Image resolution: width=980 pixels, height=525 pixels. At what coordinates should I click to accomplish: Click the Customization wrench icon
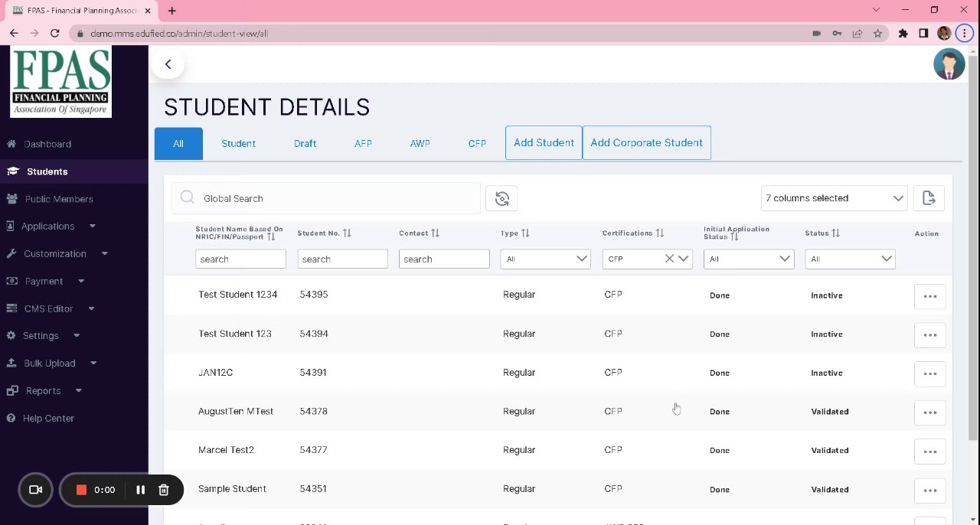coord(11,253)
